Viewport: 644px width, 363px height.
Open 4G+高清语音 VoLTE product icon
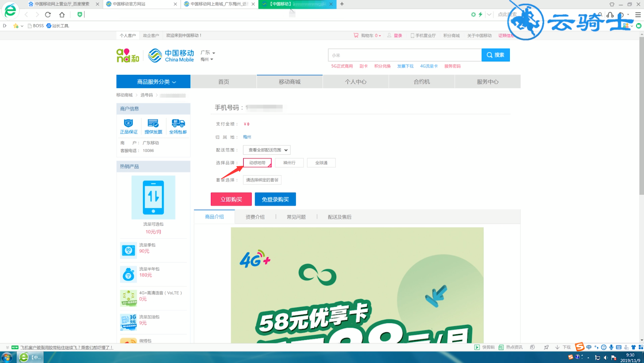(x=128, y=298)
